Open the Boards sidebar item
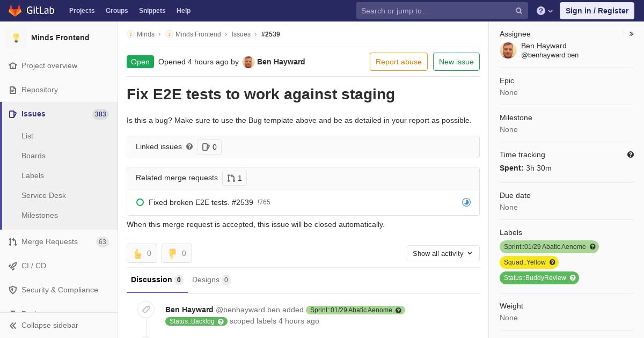644x338 pixels. tap(33, 156)
